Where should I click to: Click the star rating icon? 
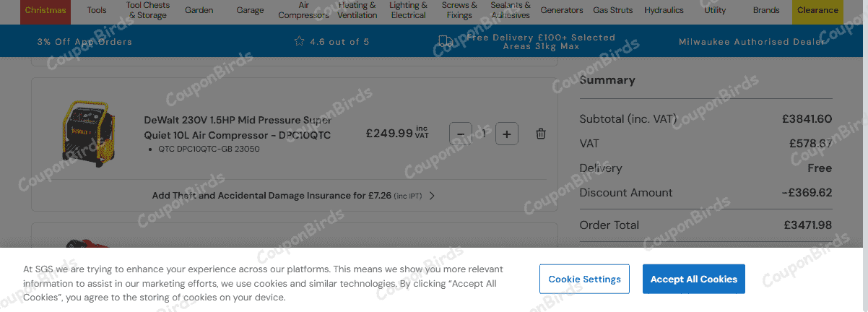click(x=299, y=42)
